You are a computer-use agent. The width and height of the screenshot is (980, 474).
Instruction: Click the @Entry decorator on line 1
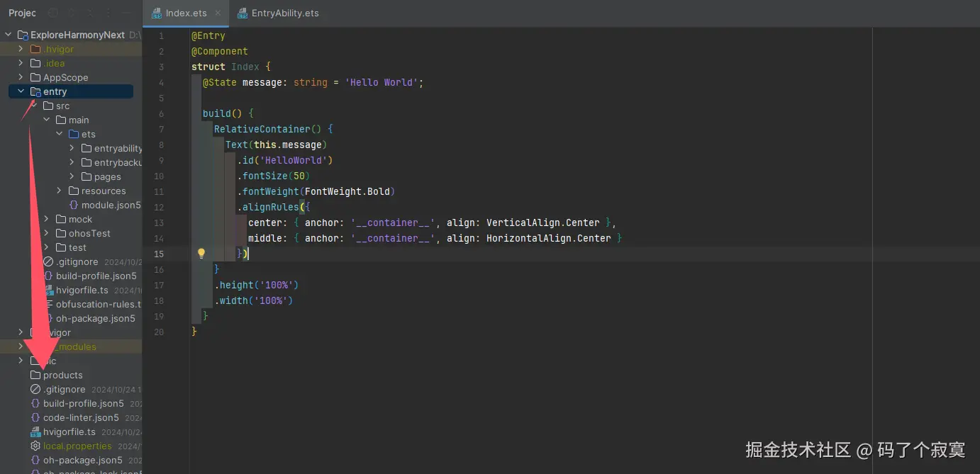click(208, 35)
